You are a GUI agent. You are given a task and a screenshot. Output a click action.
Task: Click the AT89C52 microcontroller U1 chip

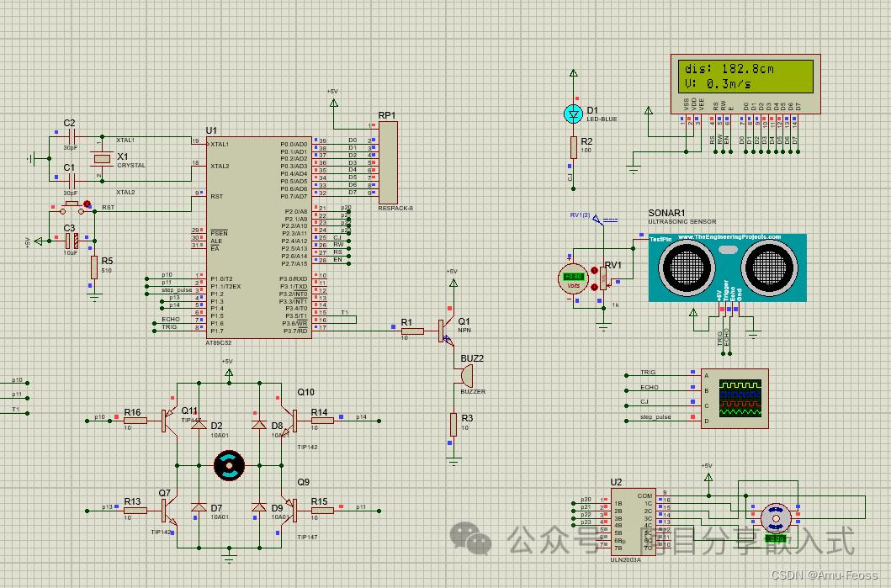click(x=258, y=237)
